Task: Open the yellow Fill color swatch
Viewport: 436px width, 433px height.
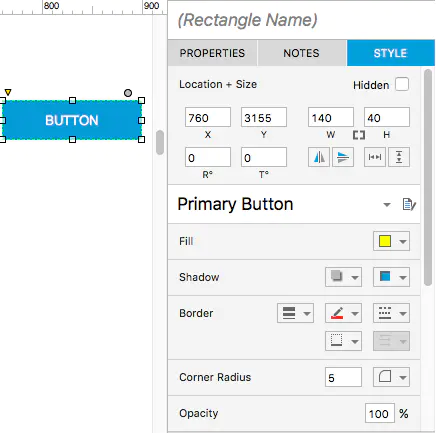Action: (x=391, y=241)
